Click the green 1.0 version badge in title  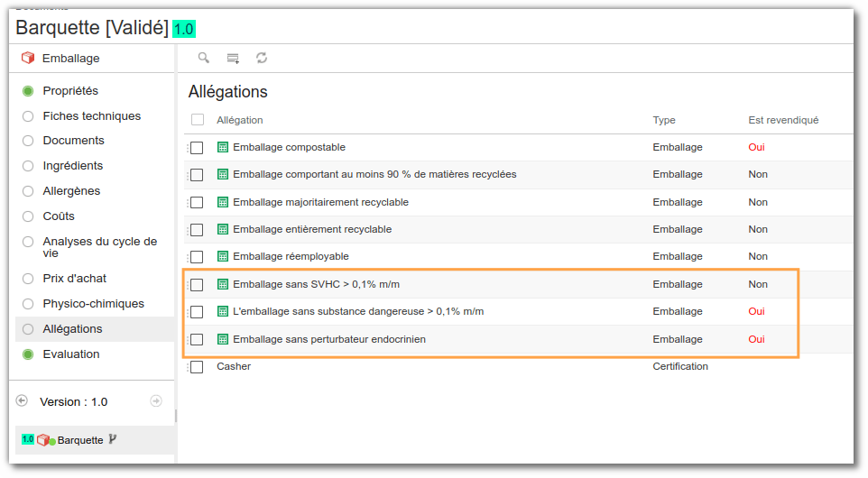[184, 29]
